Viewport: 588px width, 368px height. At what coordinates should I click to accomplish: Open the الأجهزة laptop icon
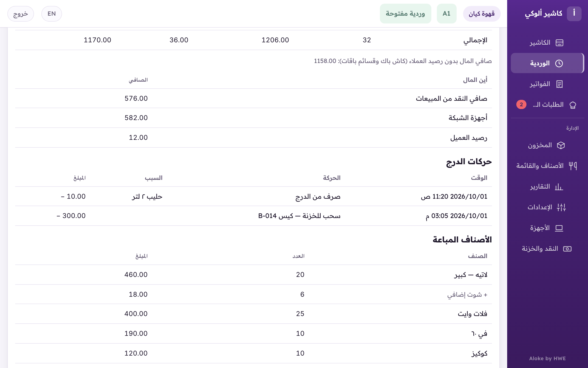point(559,228)
